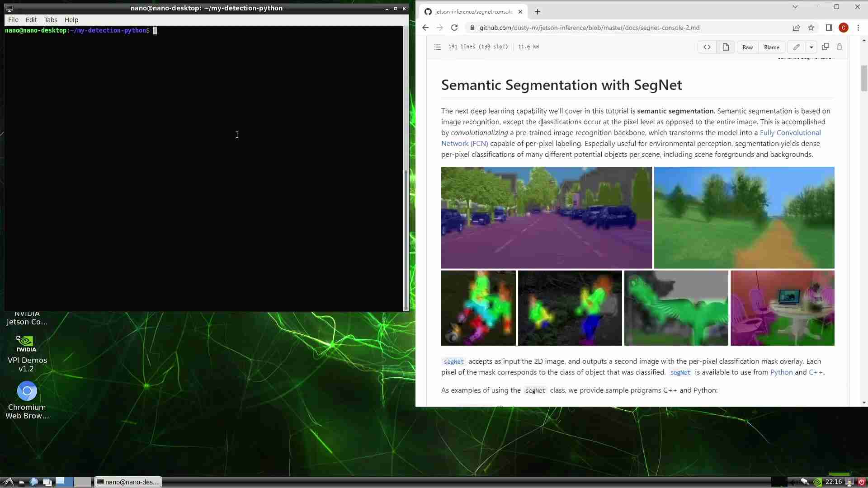
Task: Bookmark the page via the star icon
Action: click(811, 28)
